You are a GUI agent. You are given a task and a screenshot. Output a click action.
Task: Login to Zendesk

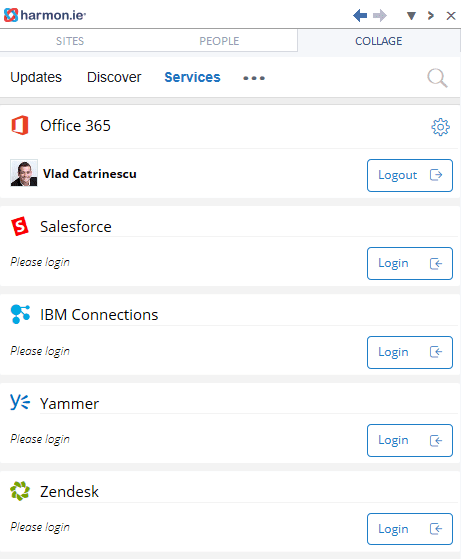(x=410, y=529)
